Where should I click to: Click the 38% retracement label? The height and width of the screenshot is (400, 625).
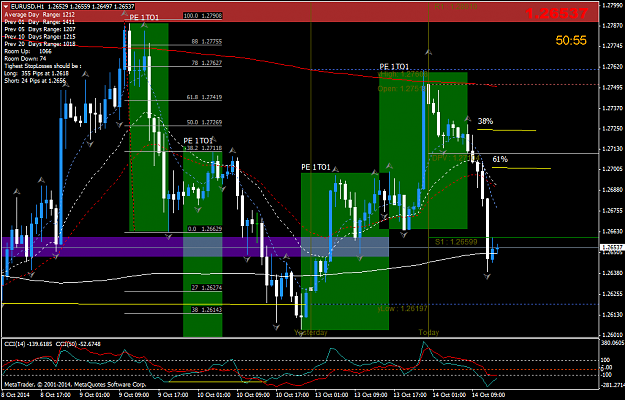click(485, 121)
